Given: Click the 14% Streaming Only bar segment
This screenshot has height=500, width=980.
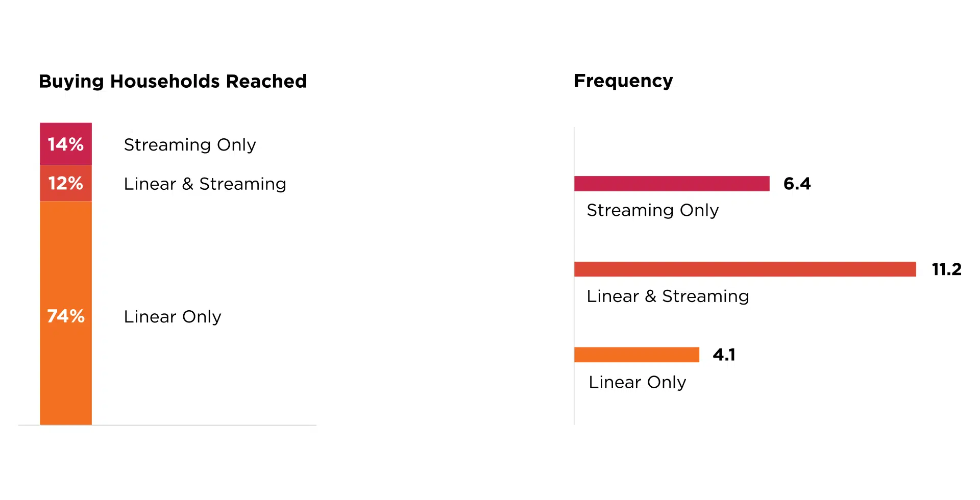Looking at the screenshot, I should tap(66, 144).
